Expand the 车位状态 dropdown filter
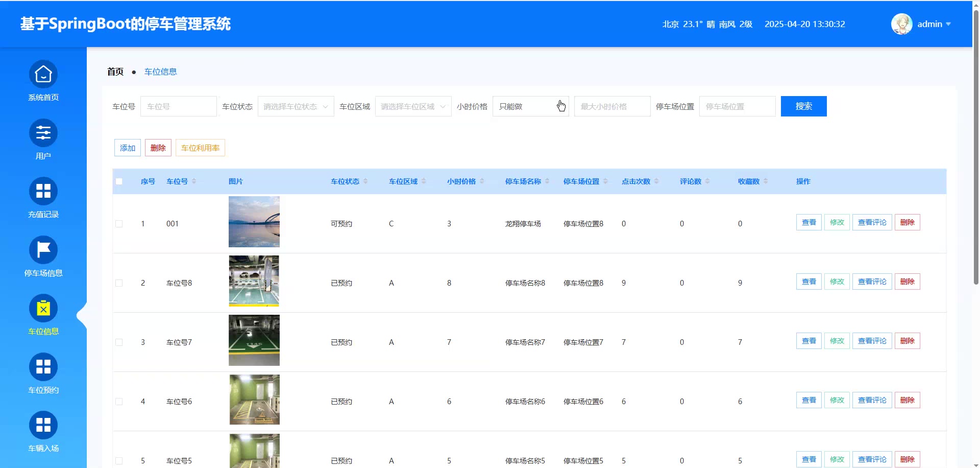Screen dimensions: 980x468 tap(296, 106)
